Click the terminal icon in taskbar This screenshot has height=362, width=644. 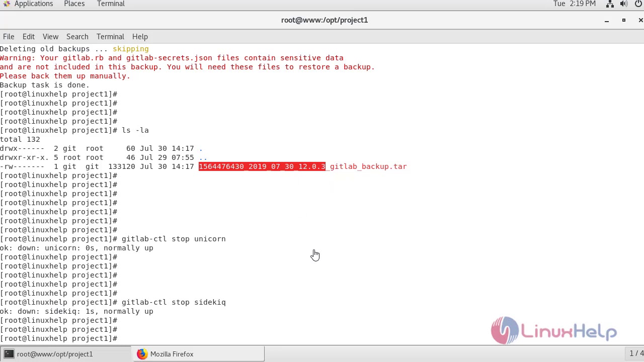(x=9, y=354)
